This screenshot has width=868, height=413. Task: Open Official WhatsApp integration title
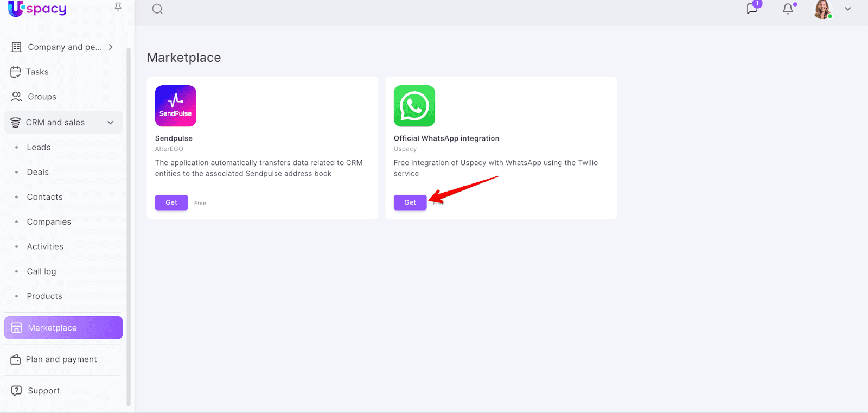(446, 138)
